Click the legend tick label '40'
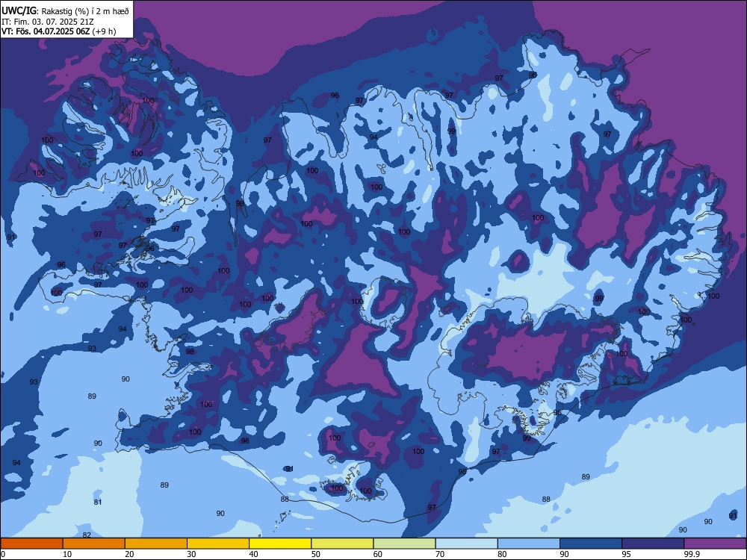The width and height of the screenshot is (747, 560). point(253,554)
